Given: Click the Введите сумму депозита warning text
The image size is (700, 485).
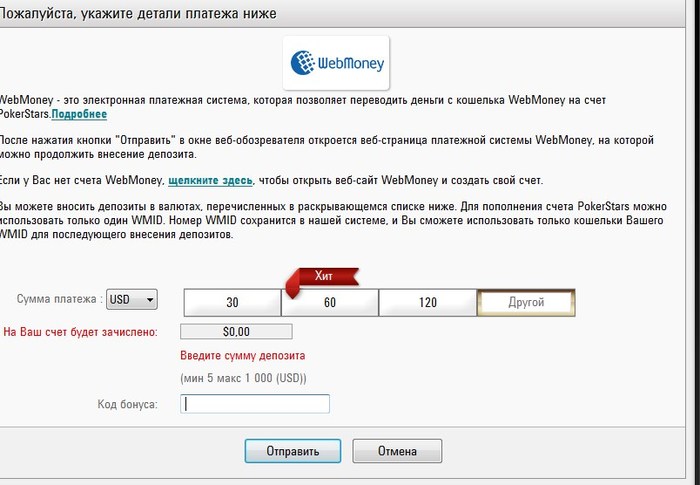Looking at the screenshot, I should [x=243, y=355].
